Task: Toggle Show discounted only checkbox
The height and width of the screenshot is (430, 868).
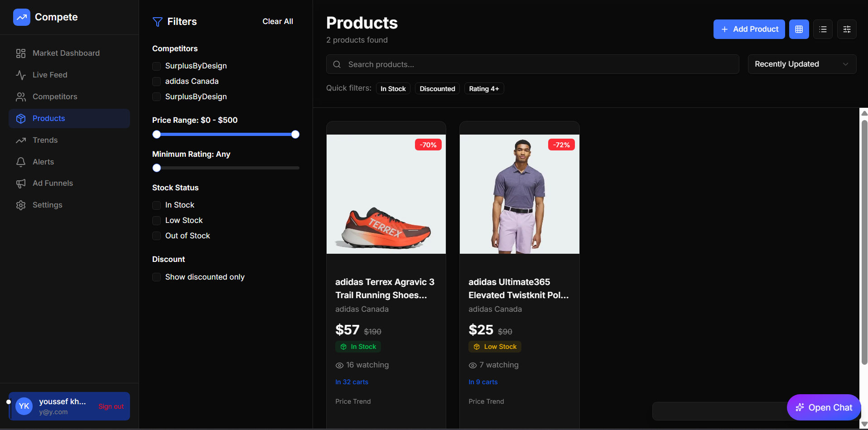Action: [x=157, y=277]
